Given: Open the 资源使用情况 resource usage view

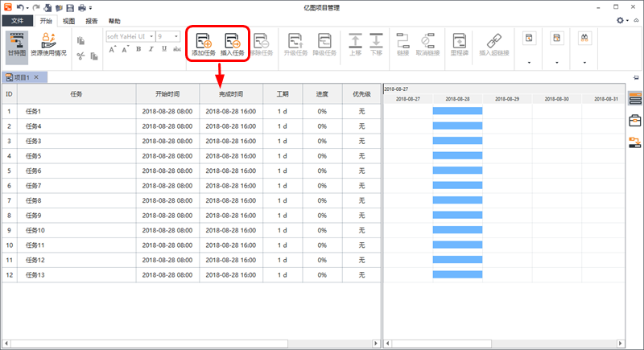Looking at the screenshot, I should [x=48, y=44].
